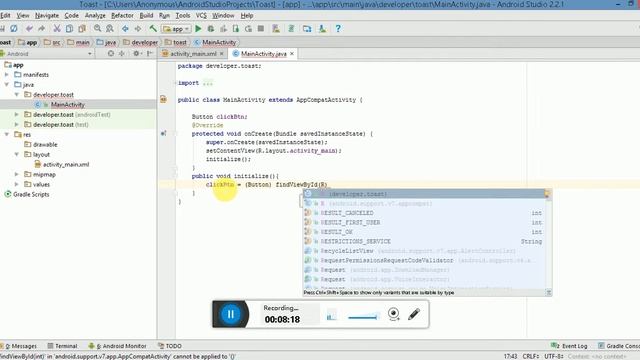Adjust the recorder volume slider
640x360 pixels.
pyautogui.click(x=363, y=317)
